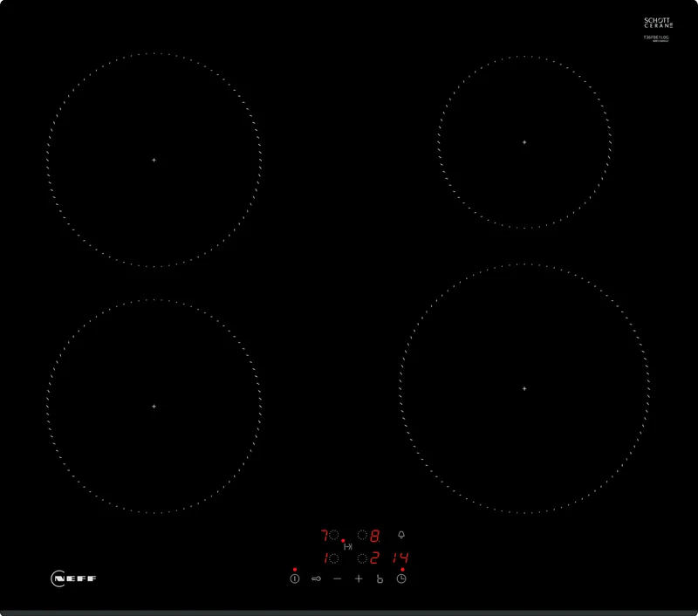Activate the key child-lock symbol
Image resolution: width=698 pixels, height=616 pixels.
tap(315, 578)
